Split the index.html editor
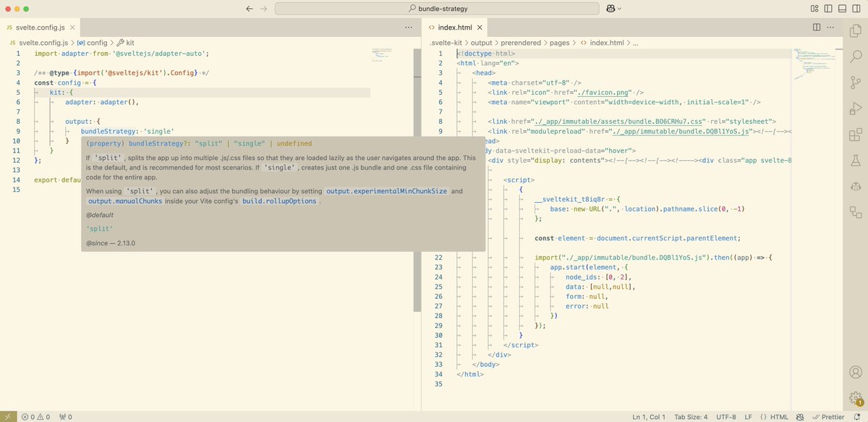 tap(818, 27)
